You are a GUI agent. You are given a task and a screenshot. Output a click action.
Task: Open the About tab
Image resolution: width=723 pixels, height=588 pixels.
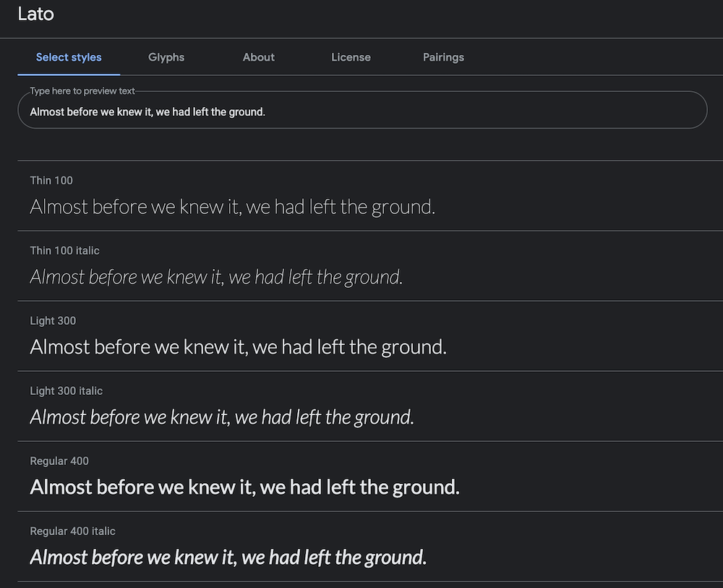click(x=259, y=57)
